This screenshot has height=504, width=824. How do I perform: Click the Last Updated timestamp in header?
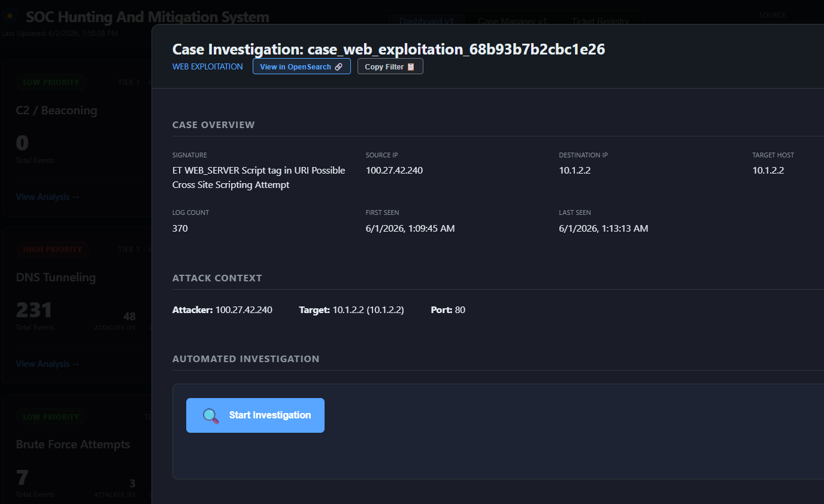point(60,34)
